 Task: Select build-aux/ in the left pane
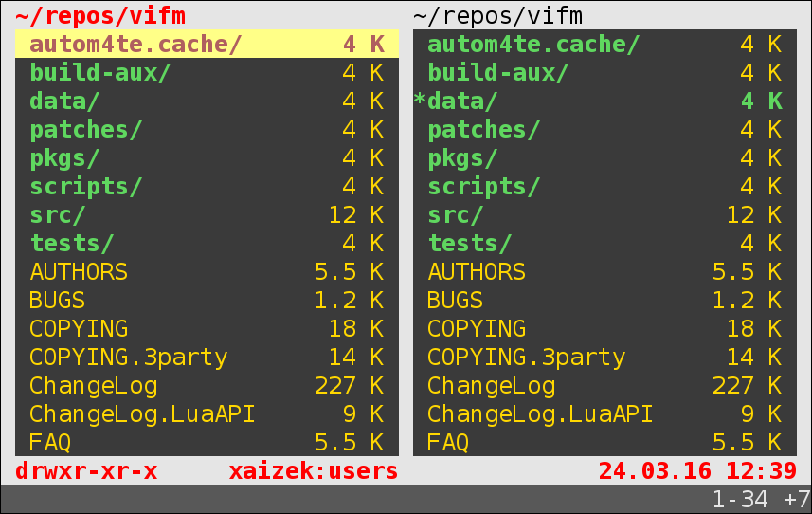pos(207,72)
